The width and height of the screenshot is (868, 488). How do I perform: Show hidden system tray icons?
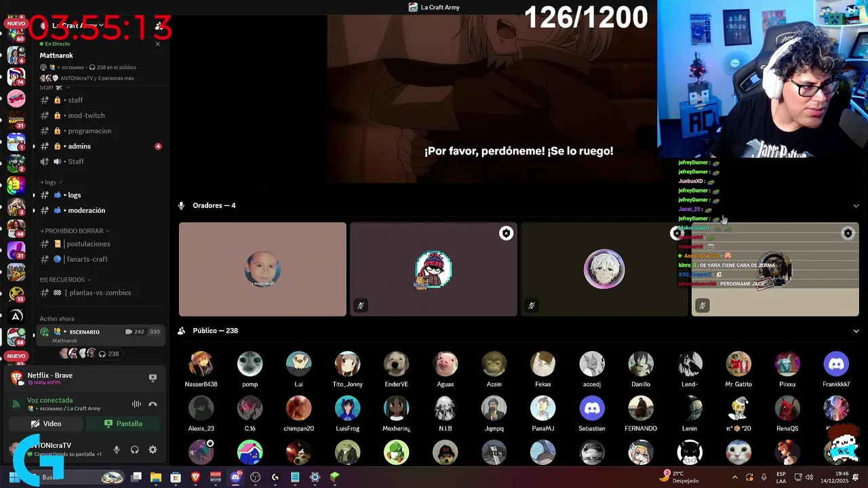735,477
